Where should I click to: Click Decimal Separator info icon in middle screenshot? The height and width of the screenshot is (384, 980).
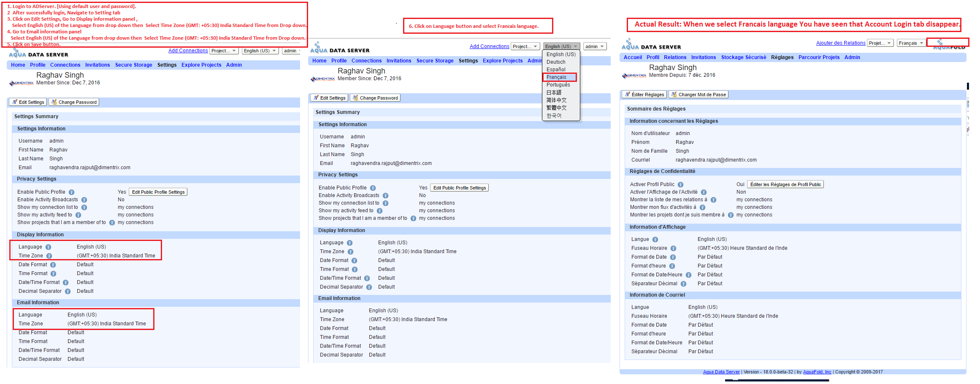(x=369, y=287)
